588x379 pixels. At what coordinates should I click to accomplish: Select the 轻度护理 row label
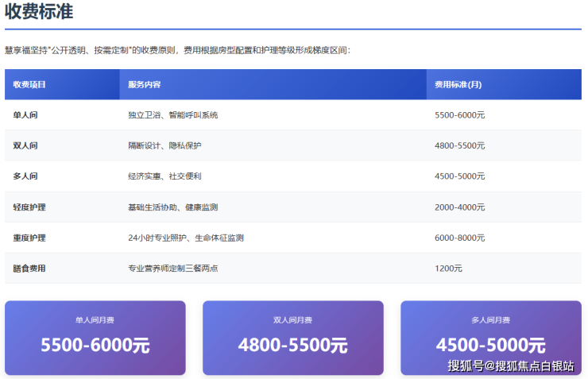click(x=29, y=207)
